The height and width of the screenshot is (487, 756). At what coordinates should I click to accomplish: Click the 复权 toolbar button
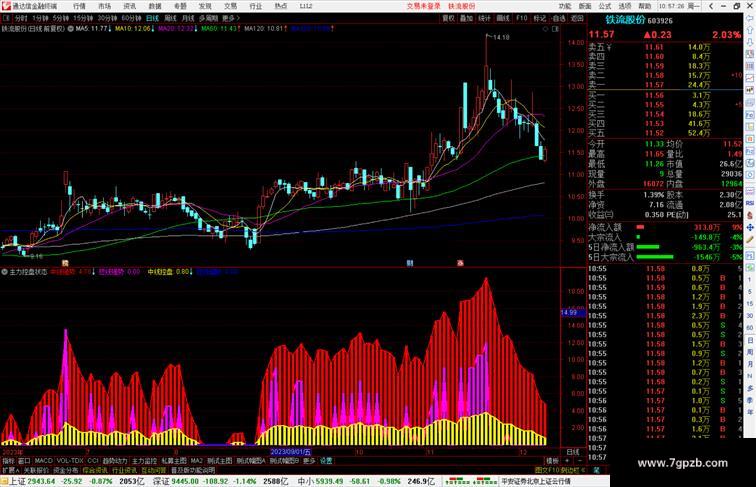click(448, 18)
